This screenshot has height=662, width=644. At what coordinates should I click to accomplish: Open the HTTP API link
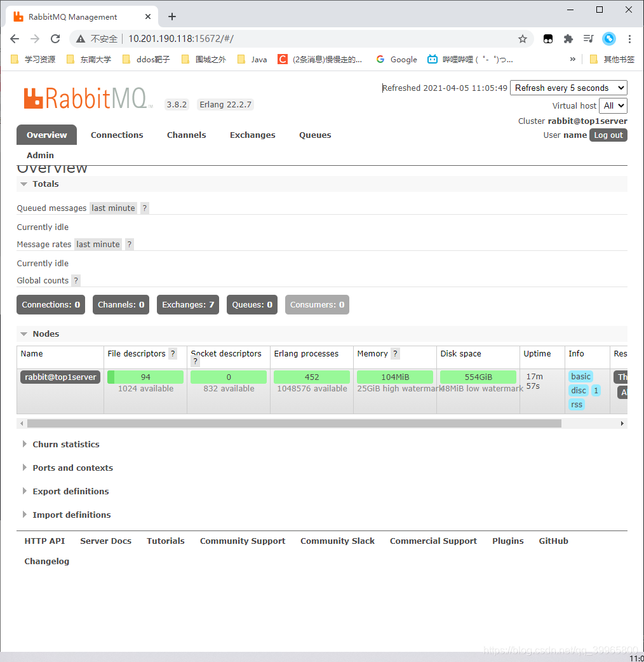click(44, 541)
